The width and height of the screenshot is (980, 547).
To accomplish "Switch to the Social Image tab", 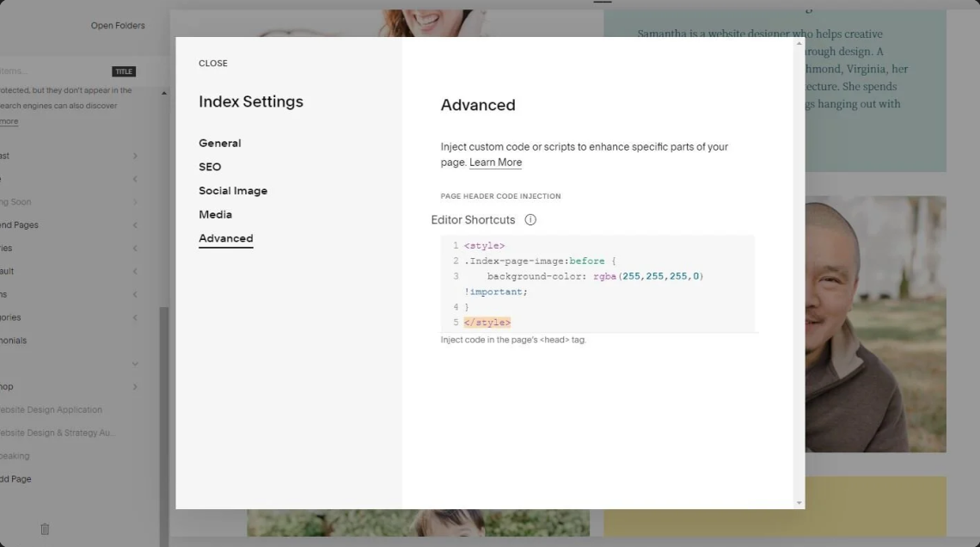I will [x=233, y=191].
